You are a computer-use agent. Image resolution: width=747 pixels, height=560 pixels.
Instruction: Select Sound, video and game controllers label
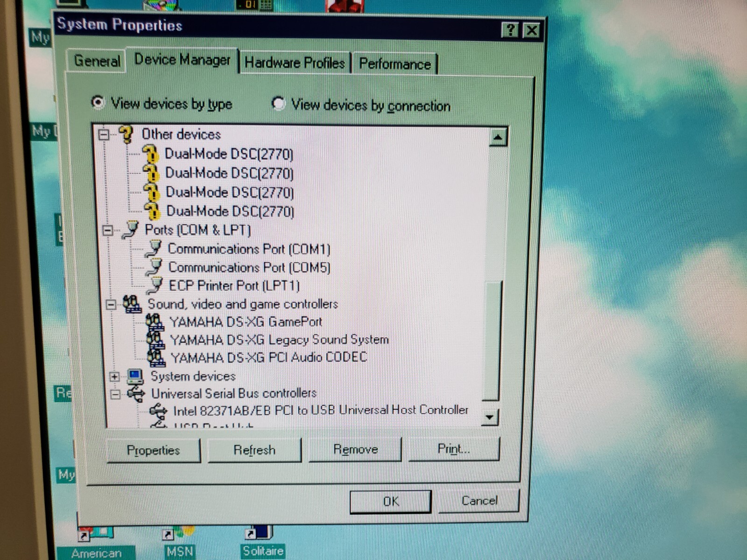coord(243,304)
